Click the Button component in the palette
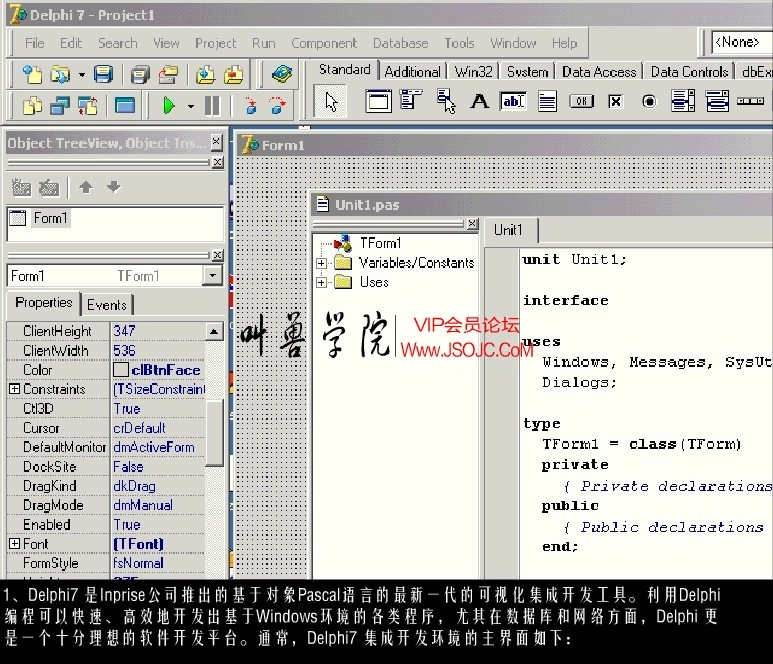Image resolution: width=773 pixels, height=664 pixels. point(581,101)
